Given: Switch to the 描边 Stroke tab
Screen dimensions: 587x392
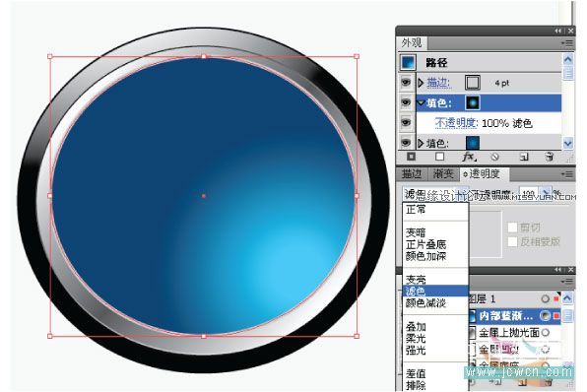Looking at the screenshot, I should click(412, 173).
